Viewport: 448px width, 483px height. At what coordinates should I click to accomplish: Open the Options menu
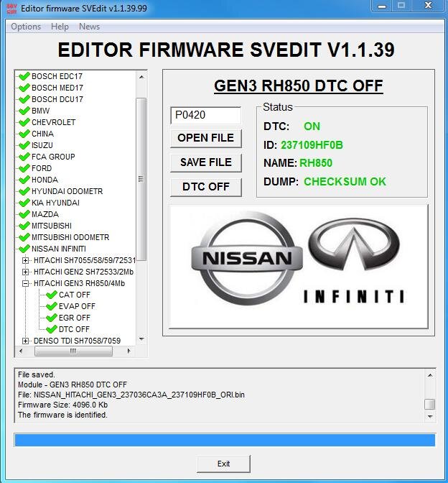(x=26, y=27)
